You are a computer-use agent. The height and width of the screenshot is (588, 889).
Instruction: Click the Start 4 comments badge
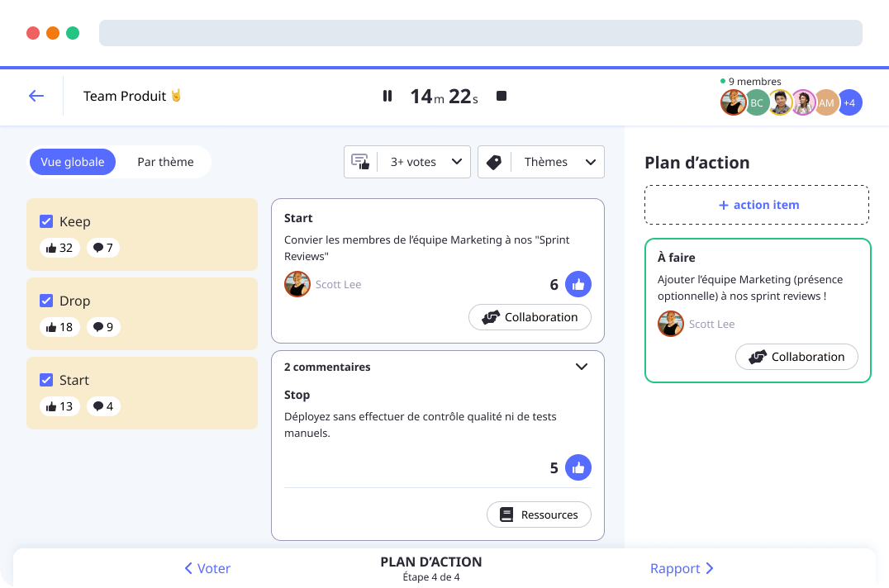click(103, 407)
